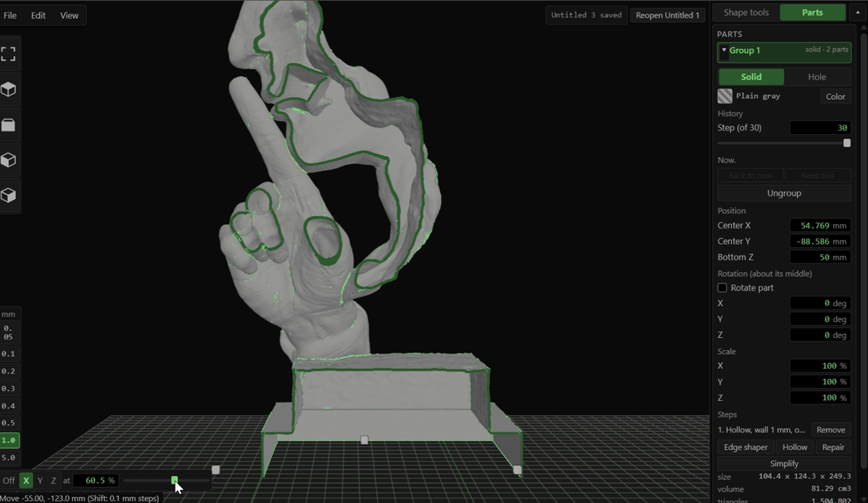Select the X section cut axis
Image resolution: width=868 pixels, height=503 pixels.
pyautogui.click(x=26, y=481)
